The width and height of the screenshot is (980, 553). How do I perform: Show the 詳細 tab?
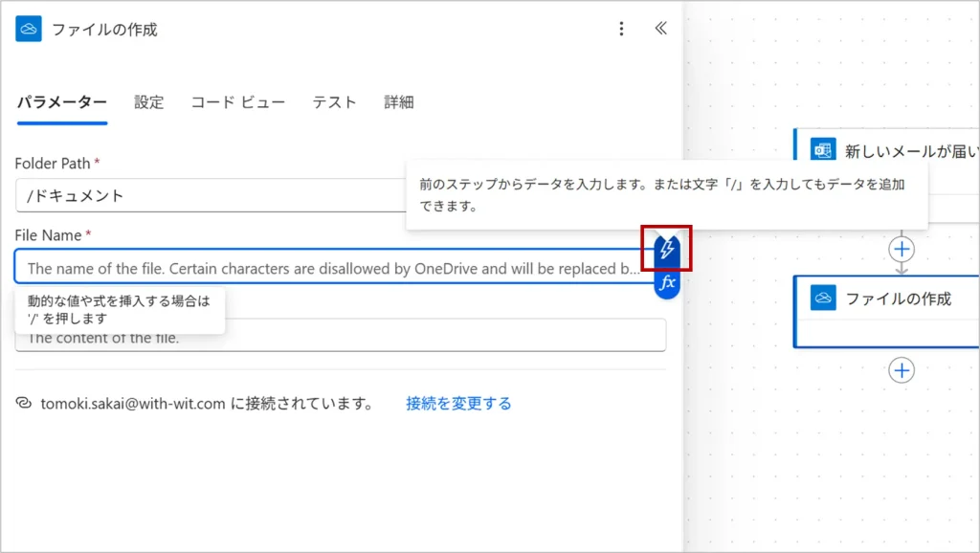(x=399, y=102)
